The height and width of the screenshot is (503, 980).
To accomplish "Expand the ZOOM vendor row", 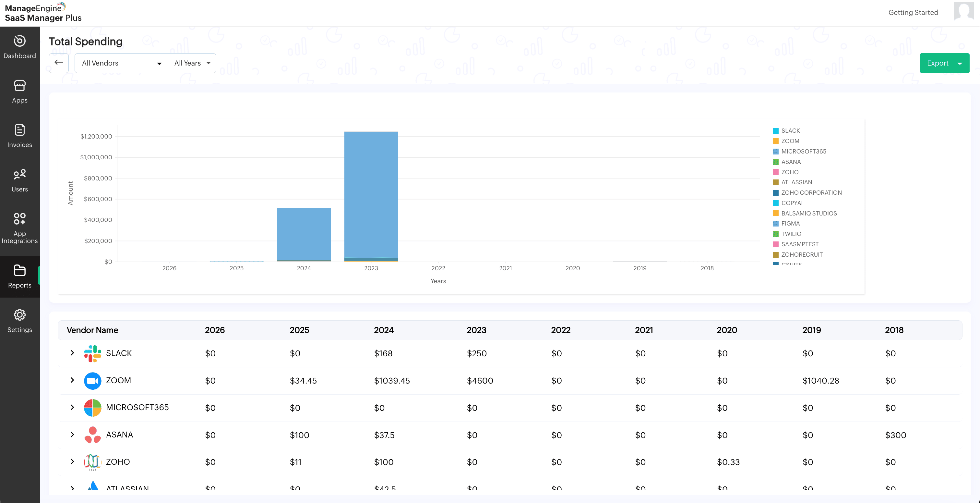I will tap(72, 380).
